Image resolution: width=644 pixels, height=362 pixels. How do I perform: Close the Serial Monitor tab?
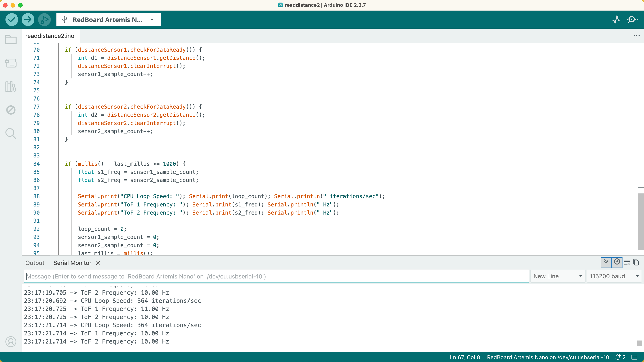[98, 263]
